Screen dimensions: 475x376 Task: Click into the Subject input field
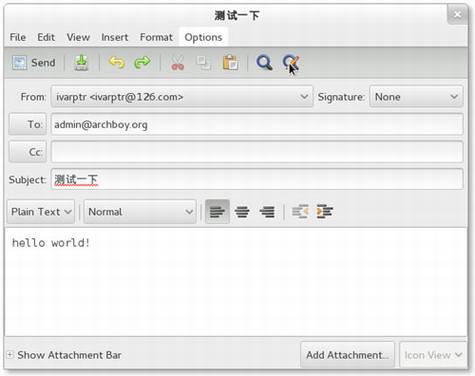pyautogui.click(x=257, y=179)
